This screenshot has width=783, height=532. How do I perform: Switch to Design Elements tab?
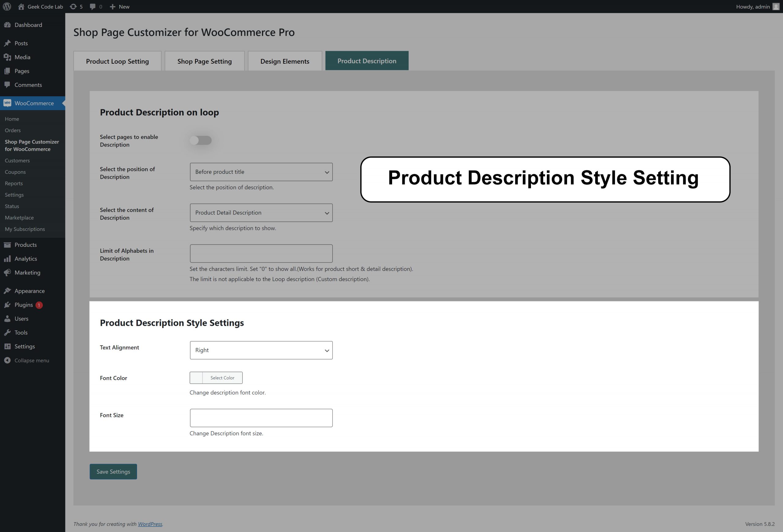[285, 61]
